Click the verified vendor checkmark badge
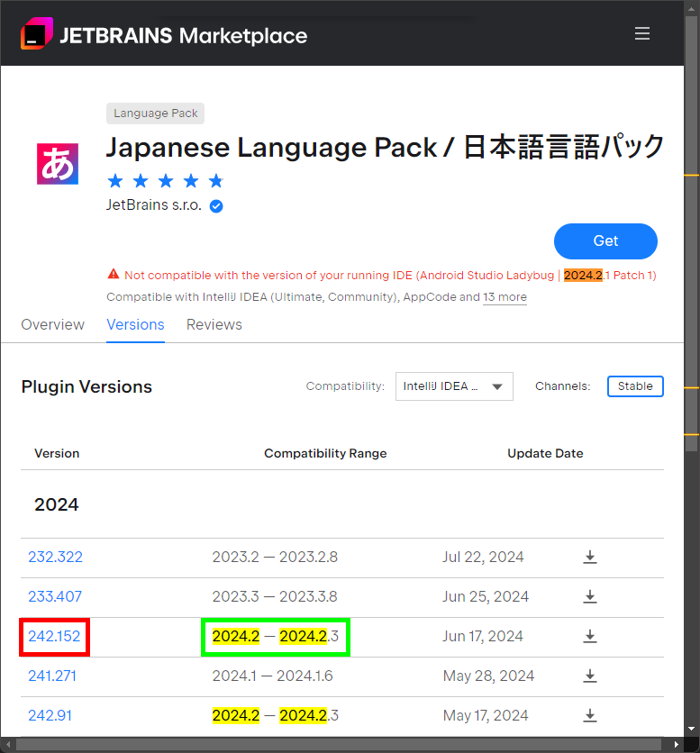Screen dimensions: 700x753 (x=216, y=206)
